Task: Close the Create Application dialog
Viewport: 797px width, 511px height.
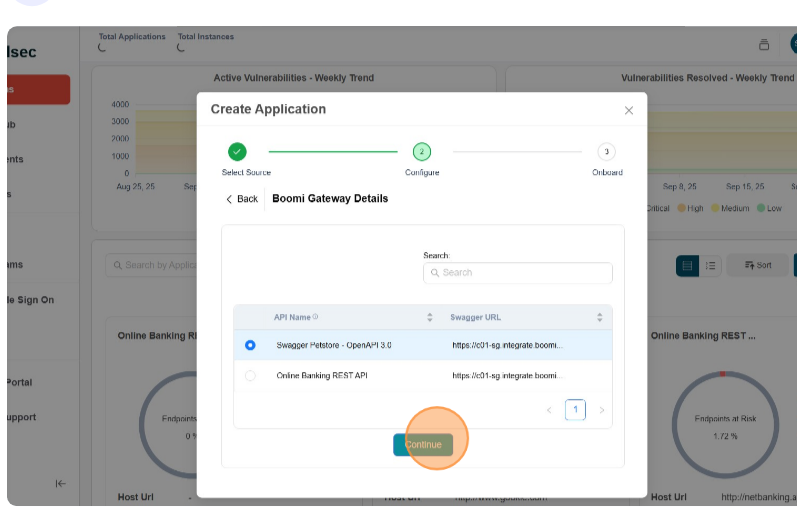Action: coord(629,111)
